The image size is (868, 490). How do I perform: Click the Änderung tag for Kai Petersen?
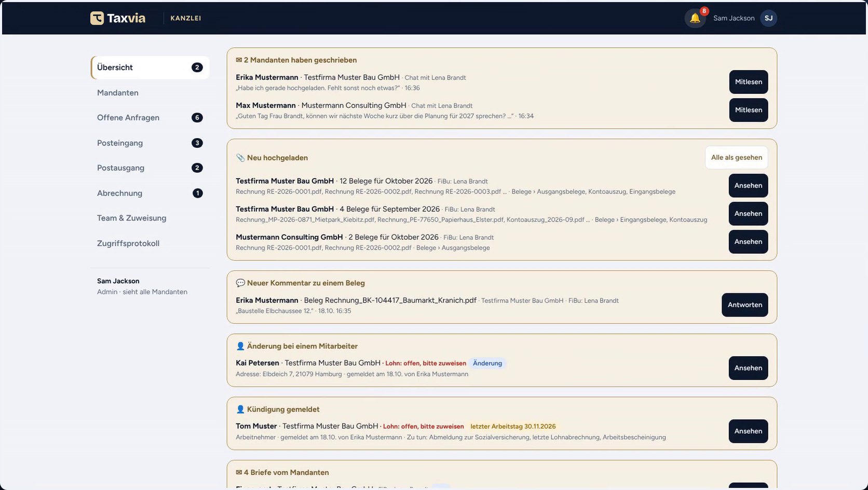pyautogui.click(x=487, y=363)
